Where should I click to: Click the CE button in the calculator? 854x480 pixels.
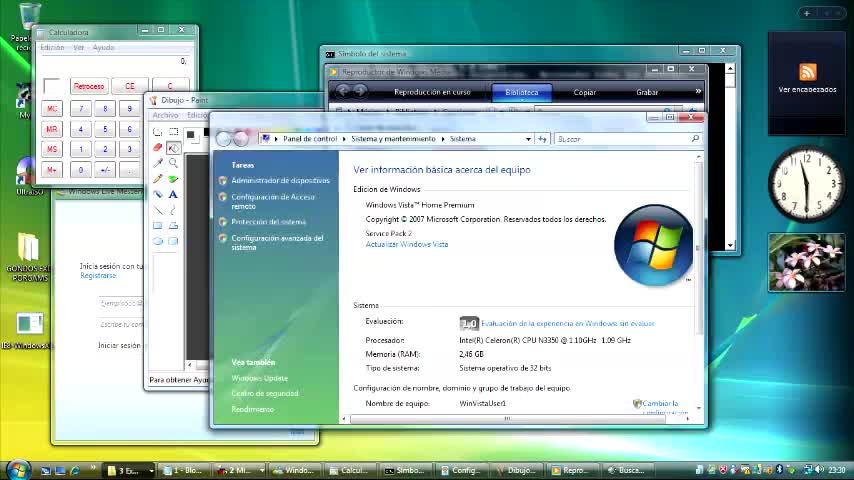pos(130,86)
